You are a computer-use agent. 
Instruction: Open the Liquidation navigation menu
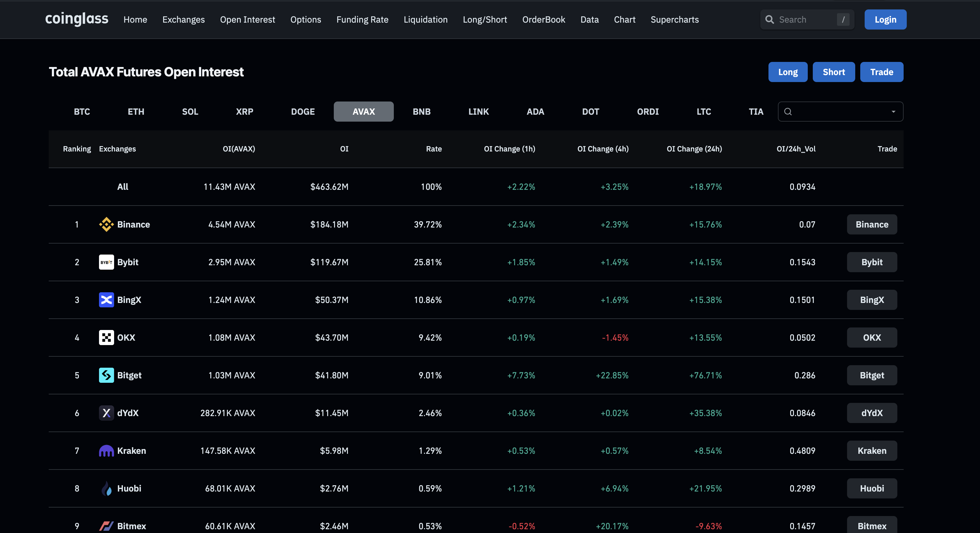tap(425, 19)
